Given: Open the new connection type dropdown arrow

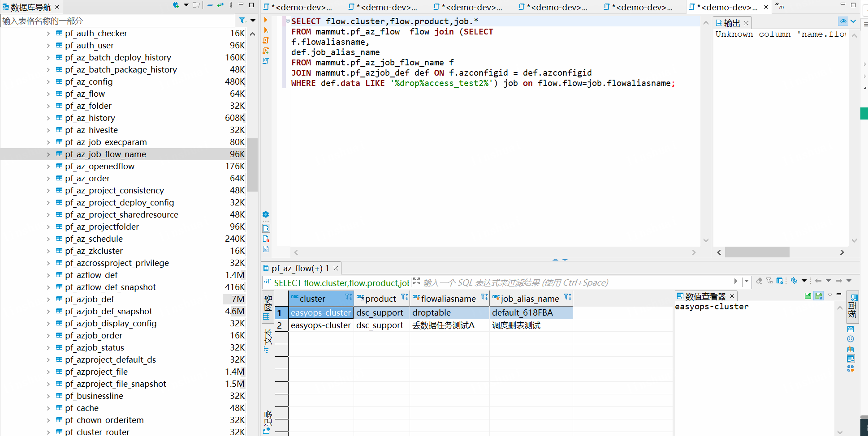Looking at the screenshot, I should [186, 5].
